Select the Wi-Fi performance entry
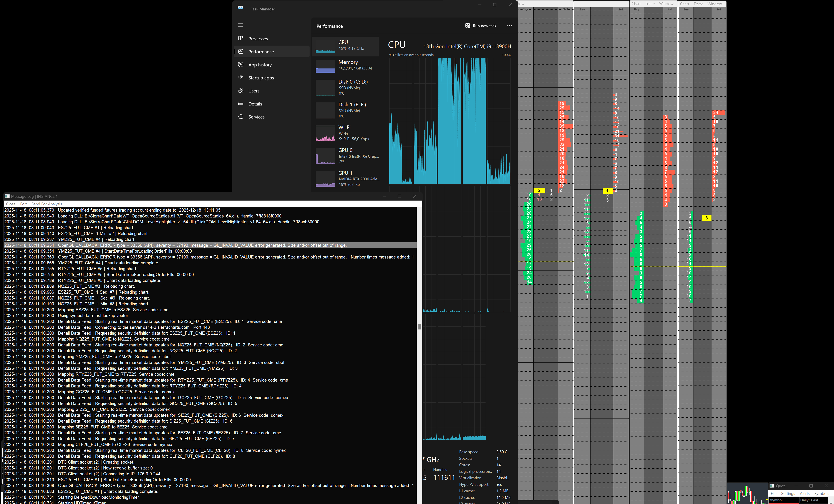The width and height of the screenshot is (834, 504). click(345, 133)
